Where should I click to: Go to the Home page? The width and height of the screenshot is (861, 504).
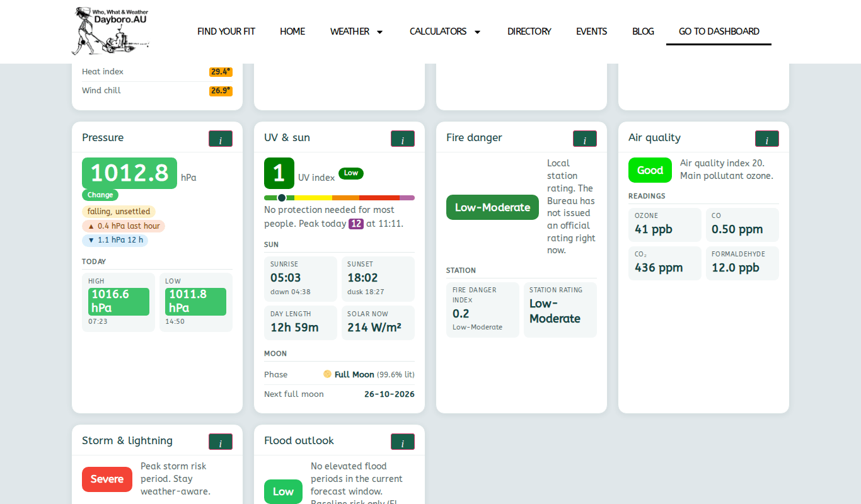point(292,31)
